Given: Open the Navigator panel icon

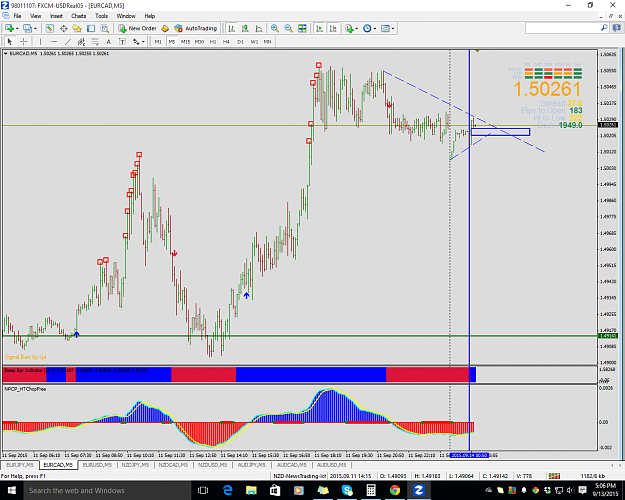Looking at the screenshot, I should pos(77,28).
